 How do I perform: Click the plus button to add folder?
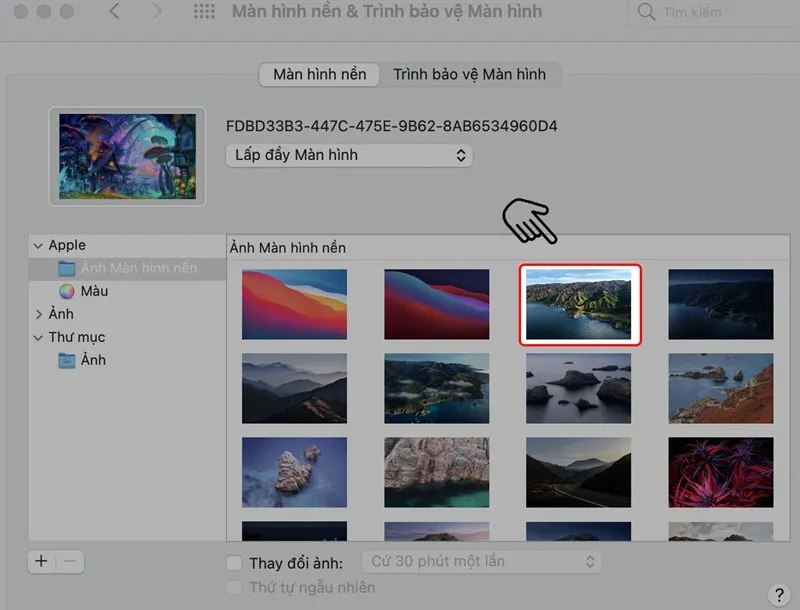pyautogui.click(x=41, y=561)
